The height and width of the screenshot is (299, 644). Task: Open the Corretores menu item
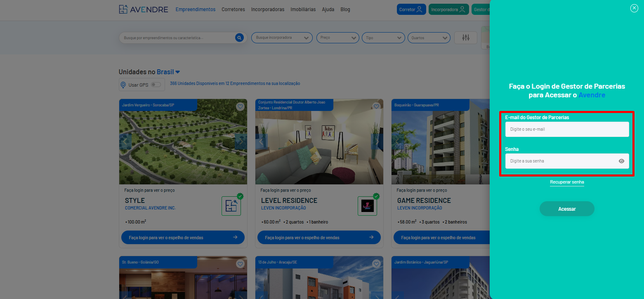coord(233,9)
